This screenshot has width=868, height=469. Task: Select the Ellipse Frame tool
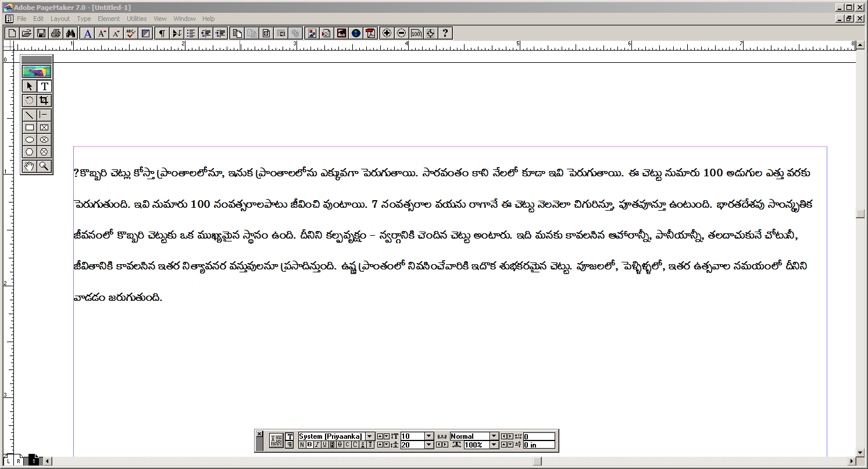coord(44,140)
